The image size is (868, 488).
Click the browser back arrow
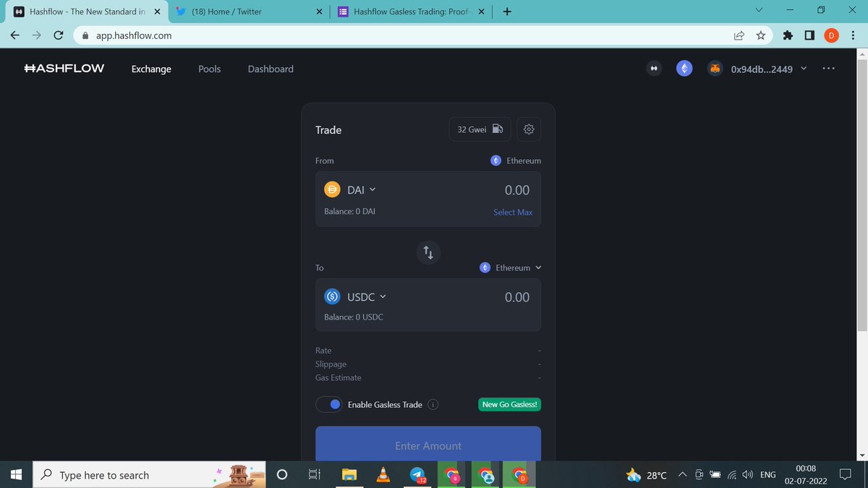pos(14,35)
